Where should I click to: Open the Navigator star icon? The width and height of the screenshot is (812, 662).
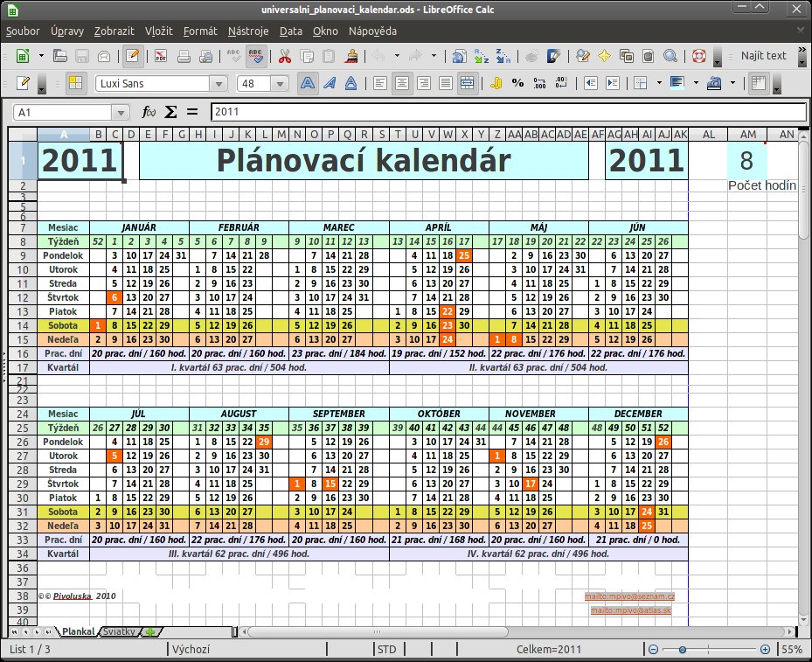604,55
